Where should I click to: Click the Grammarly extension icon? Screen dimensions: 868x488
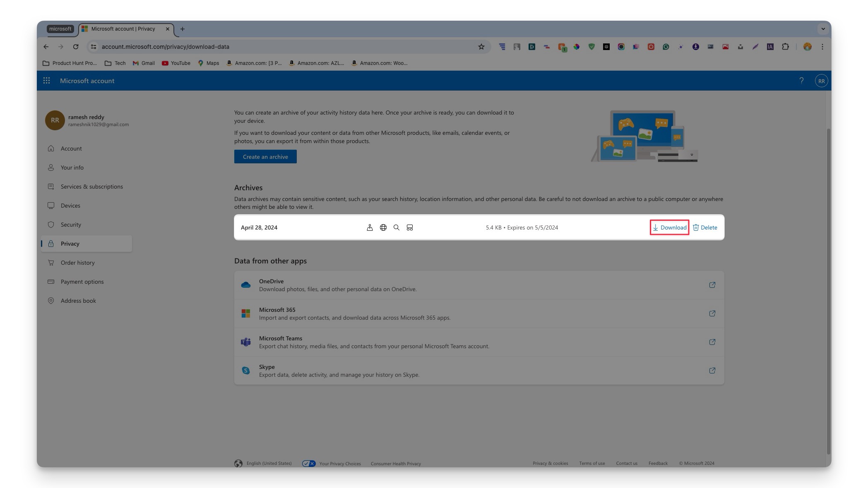(666, 47)
